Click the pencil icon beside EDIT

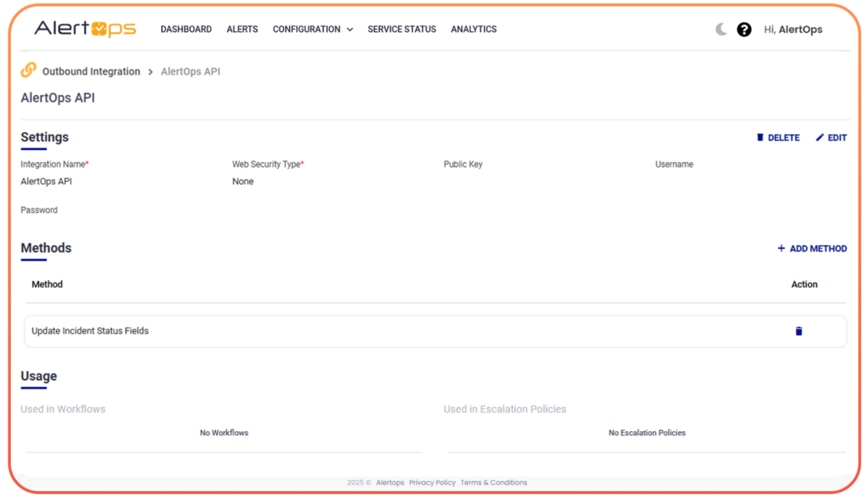point(820,137)
